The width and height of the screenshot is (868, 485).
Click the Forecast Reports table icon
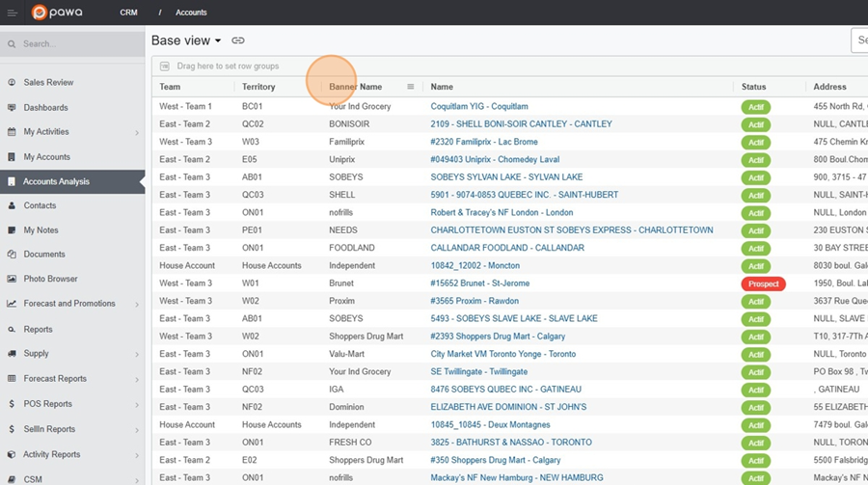click(12, 379)
